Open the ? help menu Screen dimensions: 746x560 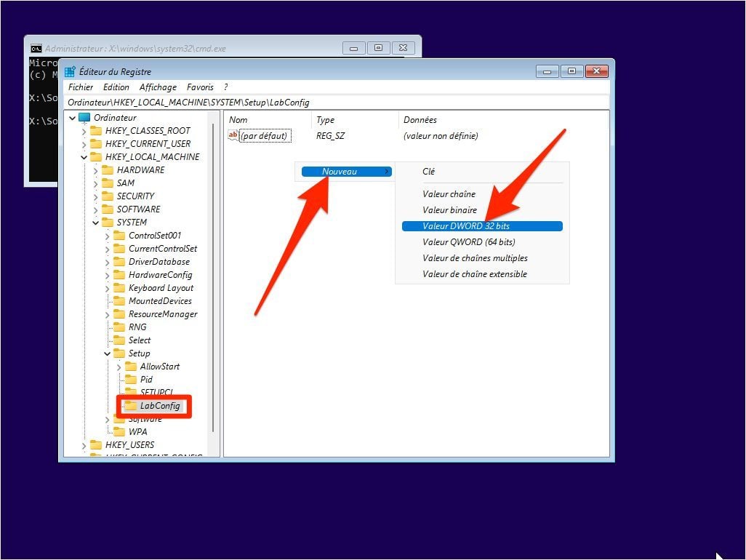[226, 87]
